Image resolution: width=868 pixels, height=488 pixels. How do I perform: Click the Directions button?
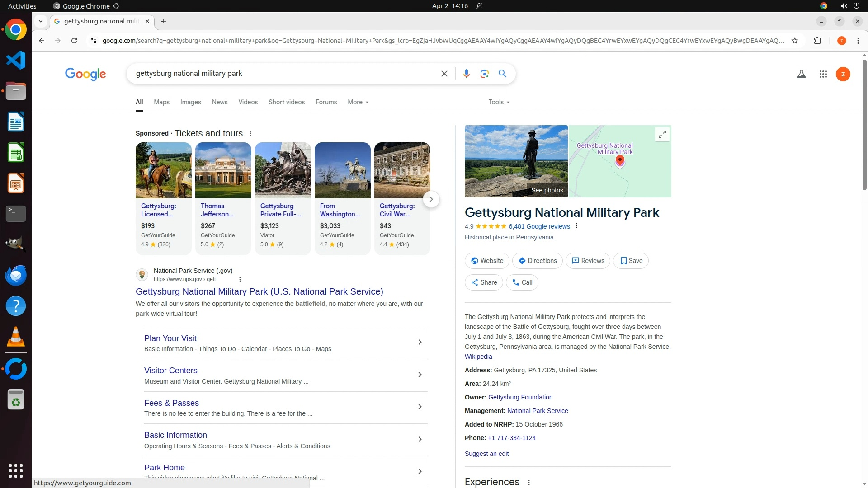point(537,261)
